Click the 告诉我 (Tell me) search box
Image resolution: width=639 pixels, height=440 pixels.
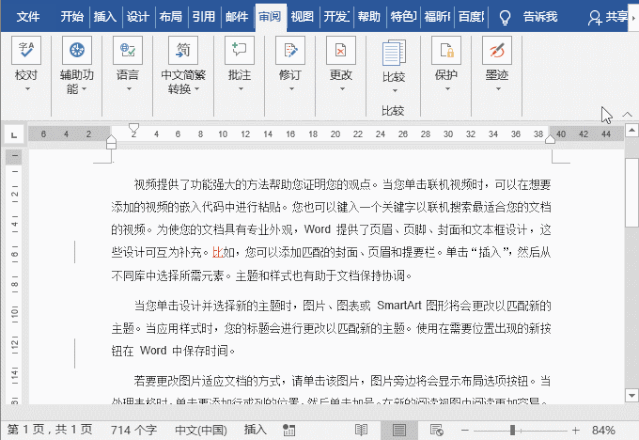pyautogui.click(x=532, y=16)
